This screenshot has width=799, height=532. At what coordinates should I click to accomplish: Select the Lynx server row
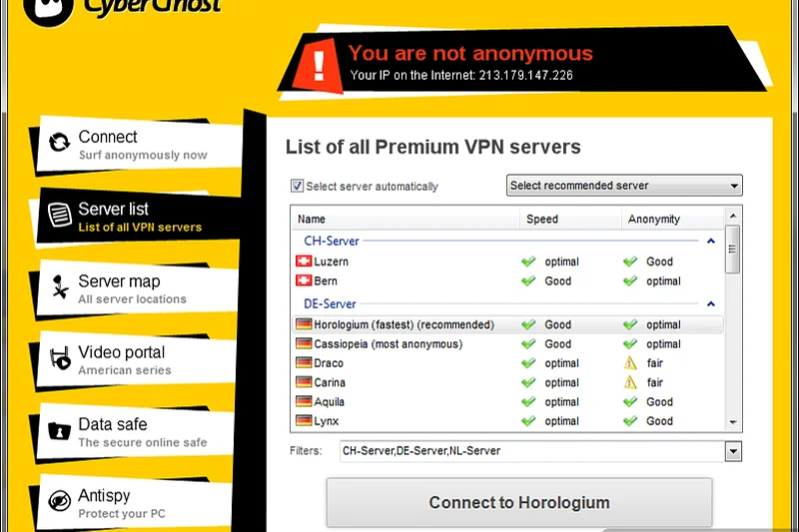507,421
